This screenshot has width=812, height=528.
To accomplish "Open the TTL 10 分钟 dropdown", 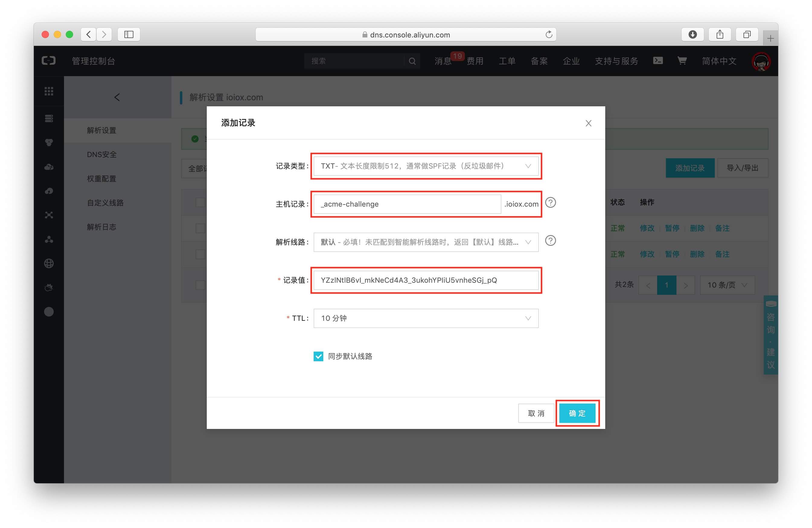I will click(425, 318).
